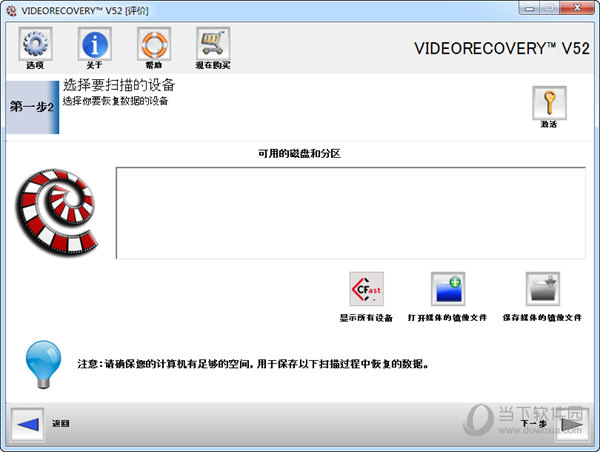Viewport: 600px width, 452px height.
Task: Minimize the VIDEORECOVERY window
Action: [x=530, y=8]
